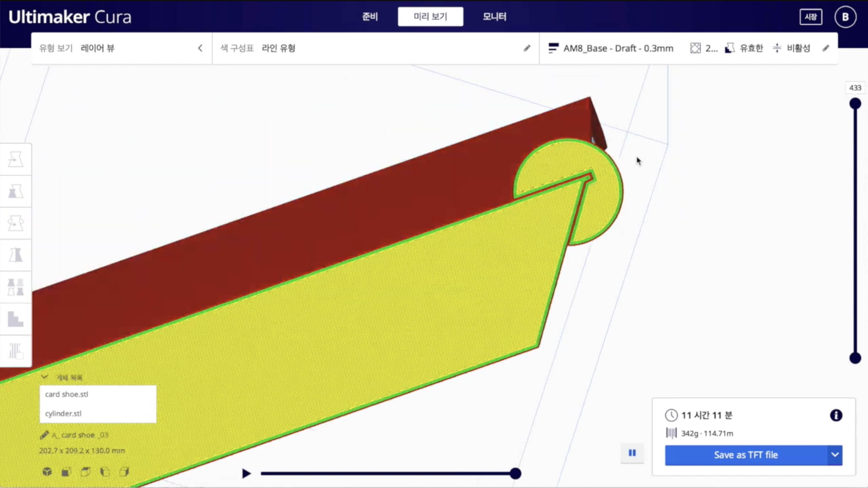Click the layer number field showing 433
This screenshot has height=488, width=868.
[x=855, y=88]
